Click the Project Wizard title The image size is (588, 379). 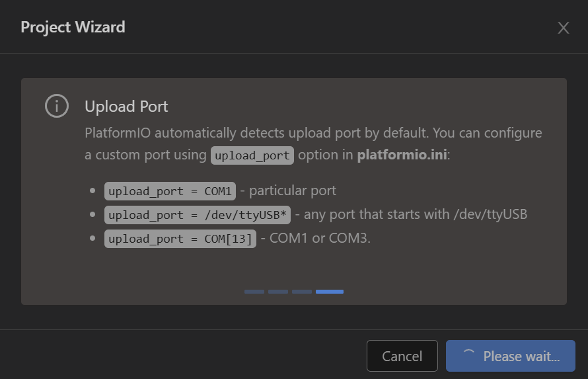[73, 27]
